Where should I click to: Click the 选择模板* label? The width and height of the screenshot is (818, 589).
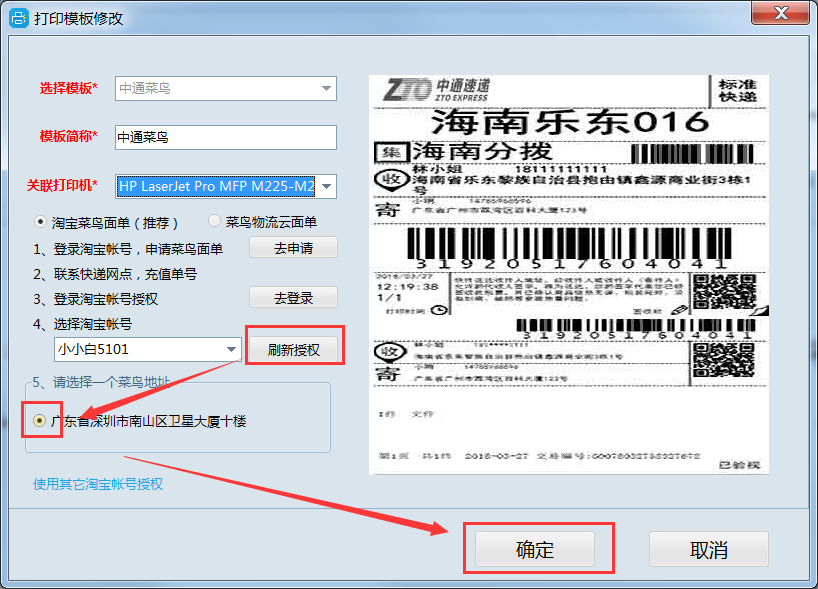(68, 88)
